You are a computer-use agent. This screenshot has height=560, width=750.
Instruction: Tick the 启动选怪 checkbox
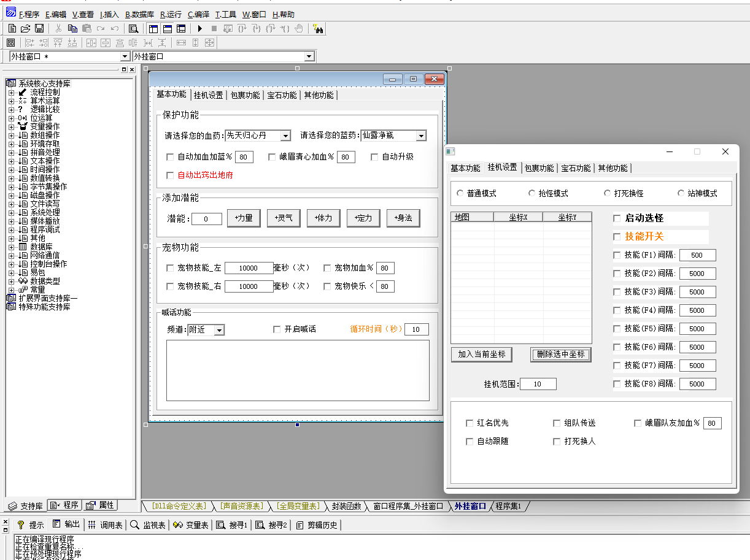point(617,218)
